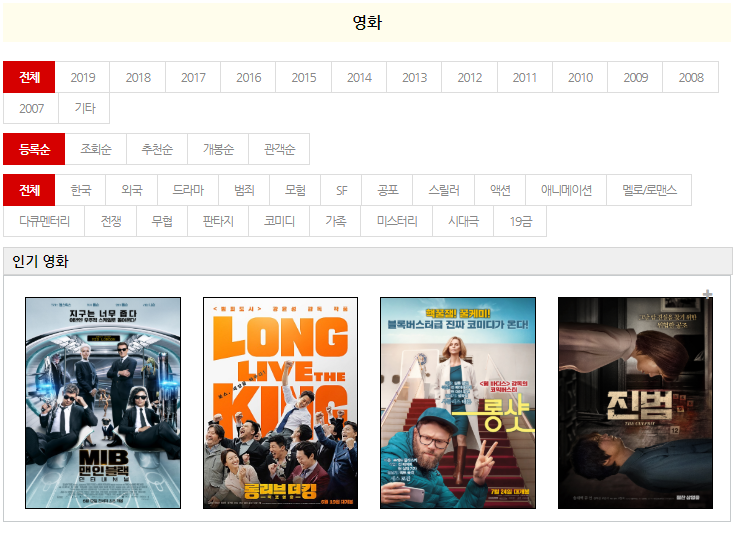Pick the 공포 genre
Viewport: 745px width, 537px height.
tap(387, 190)
